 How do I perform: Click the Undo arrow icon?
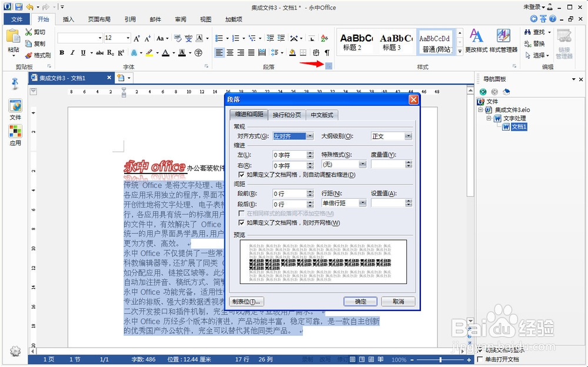(29, 6)
